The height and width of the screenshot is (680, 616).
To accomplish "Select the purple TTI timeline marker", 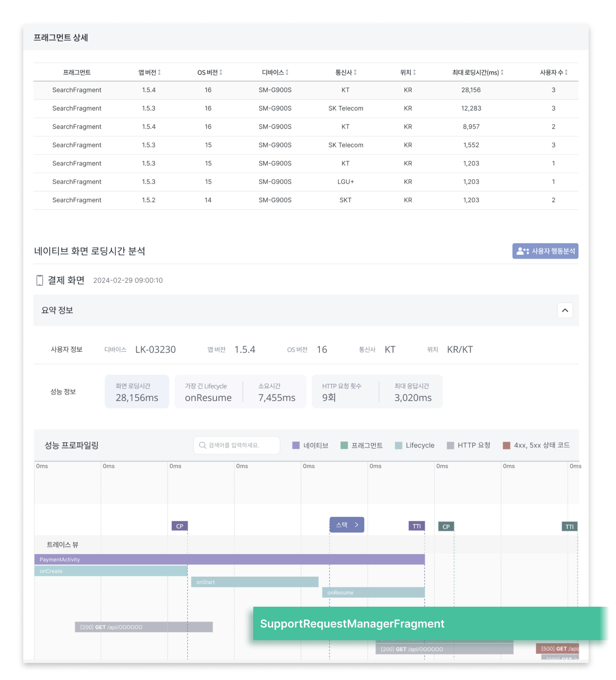I will click(416, 526).
